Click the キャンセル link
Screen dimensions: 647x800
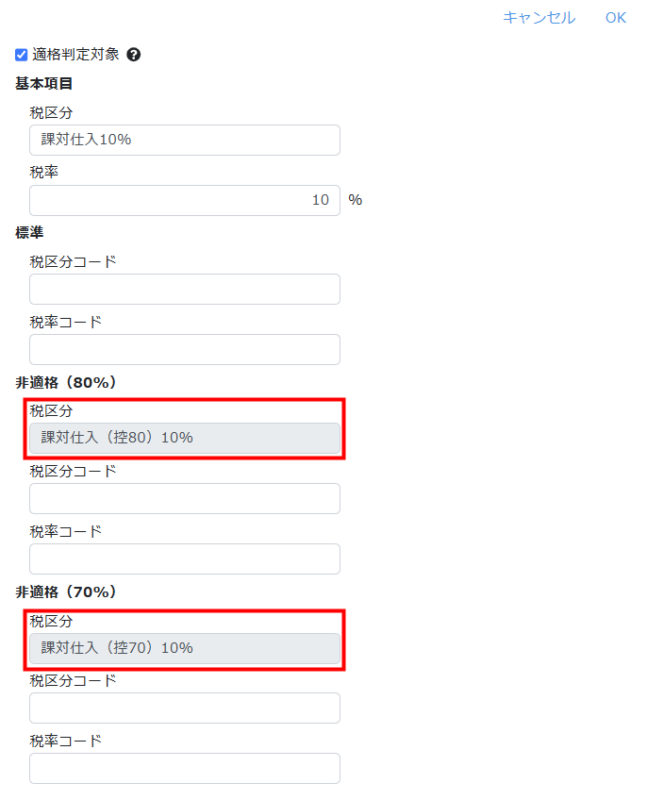pyautogui.click(x=539, y=18)
